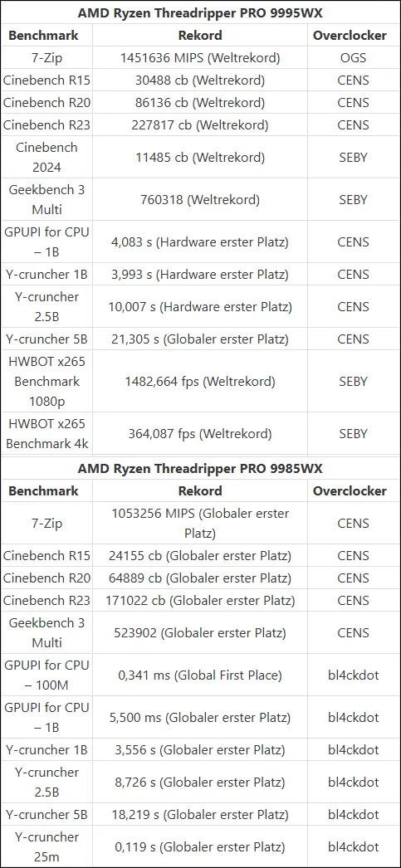This screenshot has height=868, width=401.
Task: Select the 760318 Geekbench 3 Multi record
Action: pyautogui.click(x=200, y=199)
